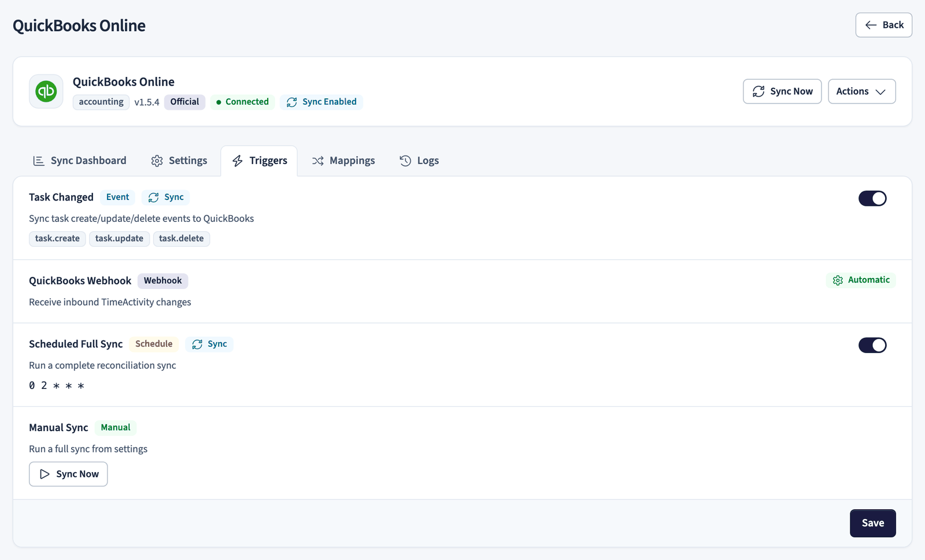Click the sync icon on the Task Changed badge
Screen dimensions: 925x560
[153, 198]
